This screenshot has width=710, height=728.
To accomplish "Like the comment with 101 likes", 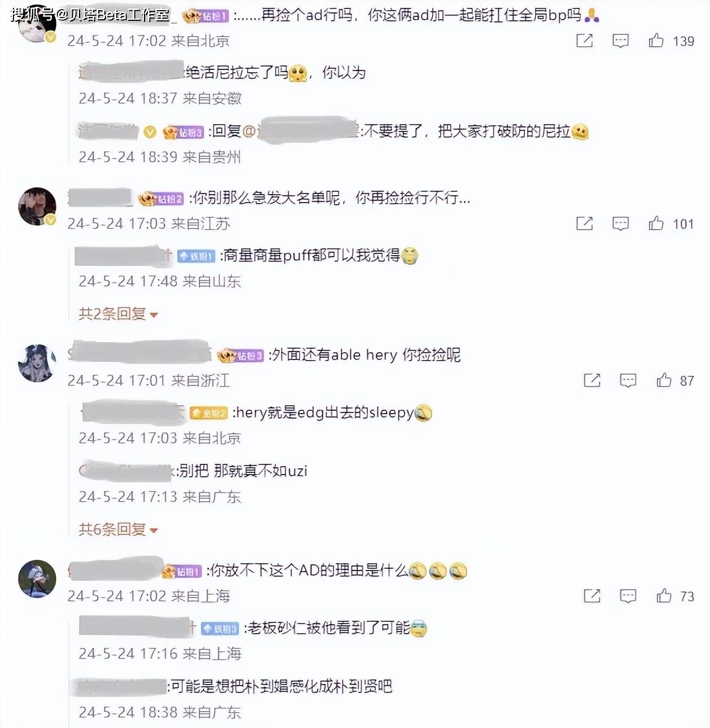I will coord(656,223).
